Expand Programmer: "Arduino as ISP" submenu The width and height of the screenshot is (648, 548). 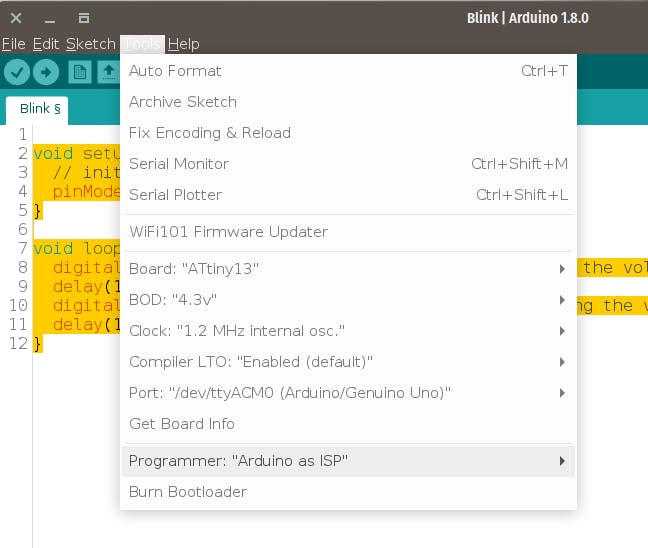click(x=348, y=461)
